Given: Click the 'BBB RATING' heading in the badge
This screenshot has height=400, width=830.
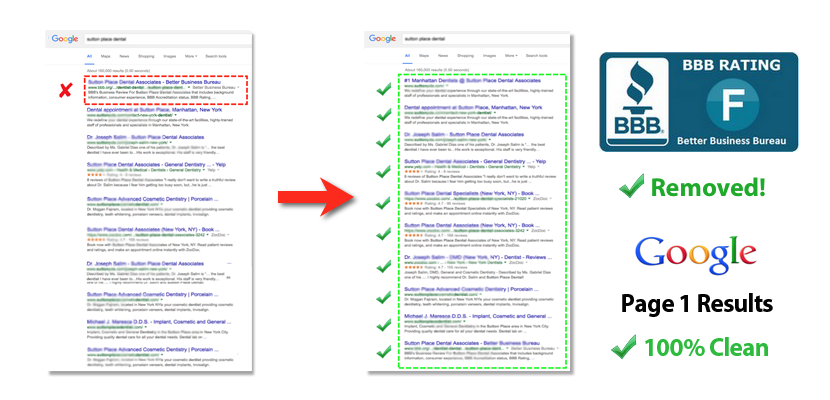Looking at the screenshot, I should point(732,65).
